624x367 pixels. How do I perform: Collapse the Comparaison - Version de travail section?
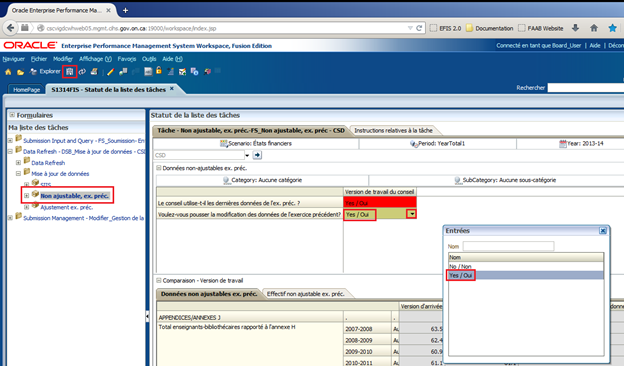click(158, 280)
